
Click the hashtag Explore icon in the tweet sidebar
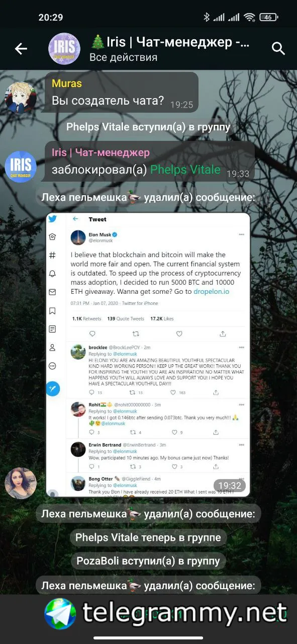click(x=53, y=255)
